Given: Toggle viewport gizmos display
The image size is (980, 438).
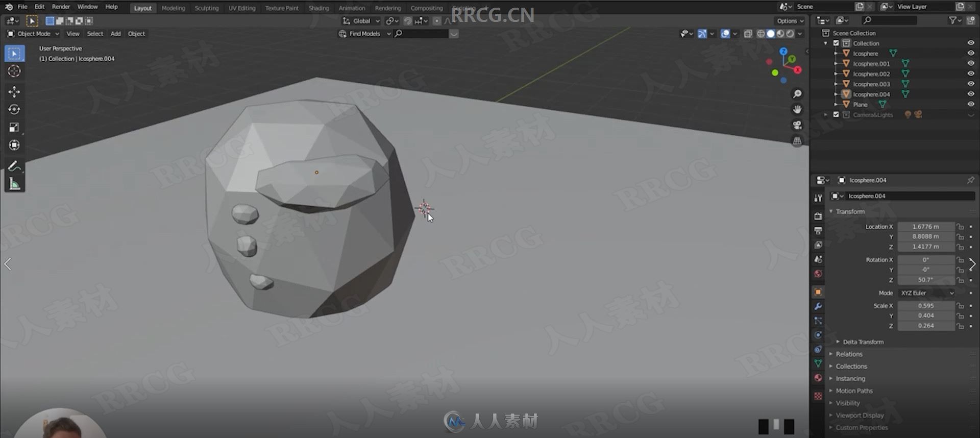Looking at the screenshot, I should pos(702,34).
